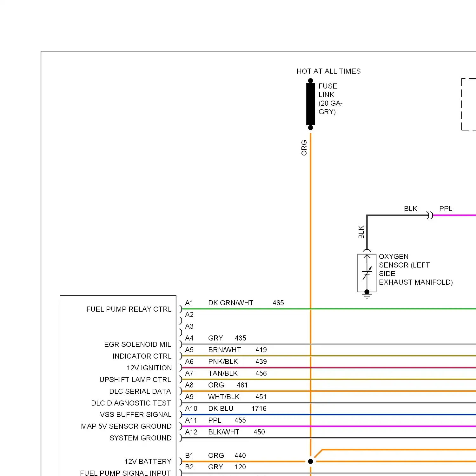Click the FUSE LINK (20 GA-GRY) label
Image resolution: width=476 pixels, height=476 pixels.
(330, 99)
